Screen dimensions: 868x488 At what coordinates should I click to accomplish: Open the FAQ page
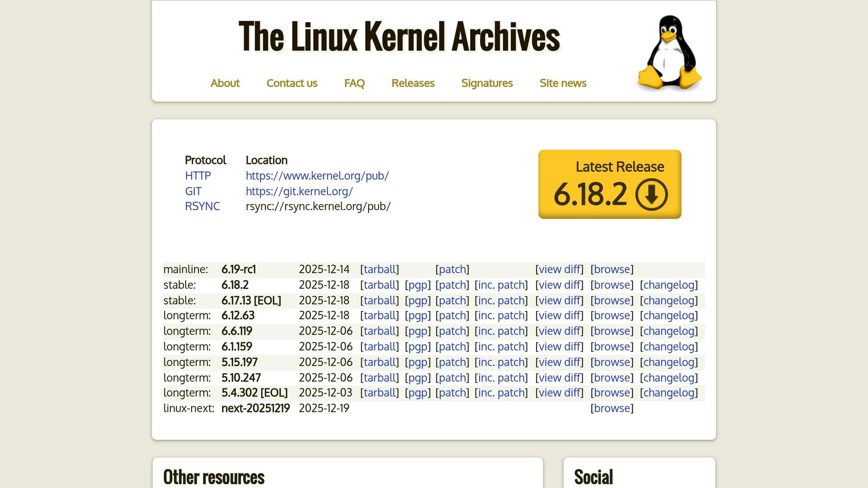[x=355, y=83]
